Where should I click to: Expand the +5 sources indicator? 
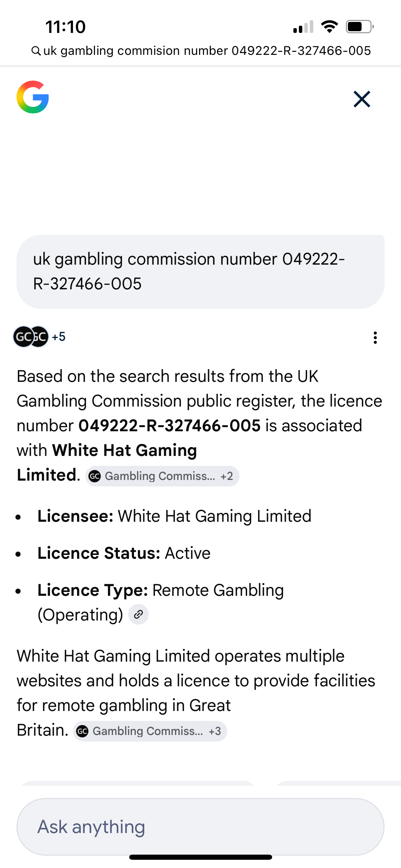pos(59,337)
